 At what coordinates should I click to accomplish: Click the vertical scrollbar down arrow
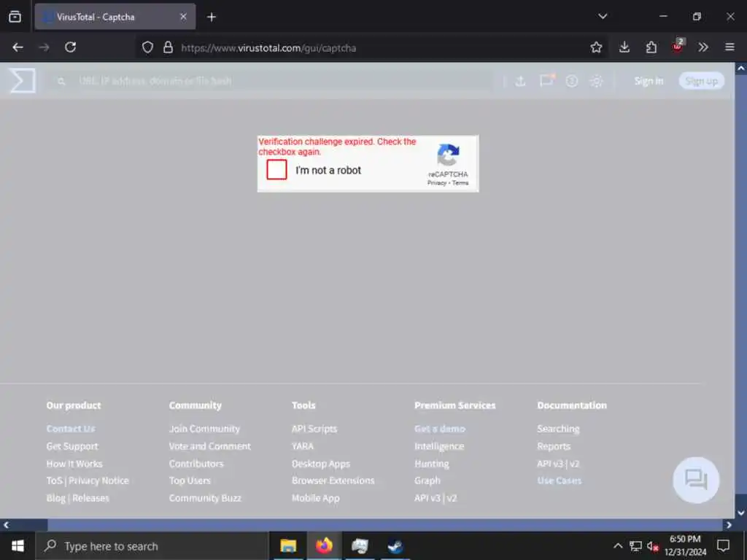pos(741,513)
